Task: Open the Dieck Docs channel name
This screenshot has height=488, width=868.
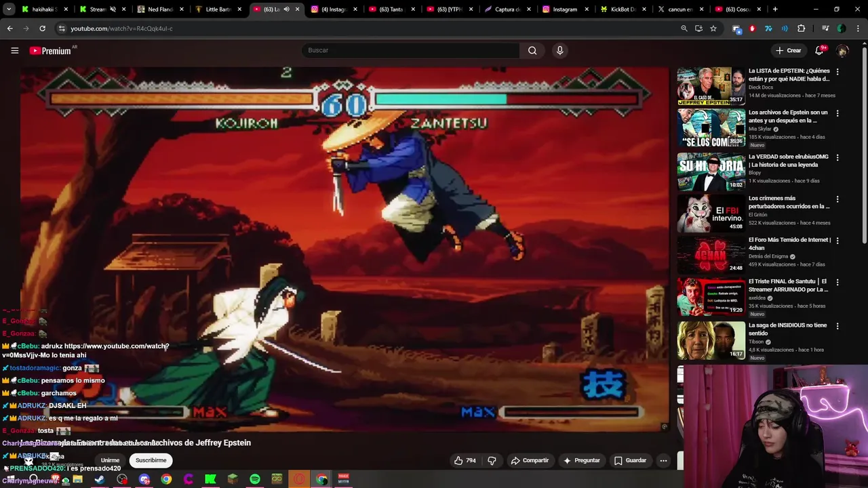Action: [761, 87]
